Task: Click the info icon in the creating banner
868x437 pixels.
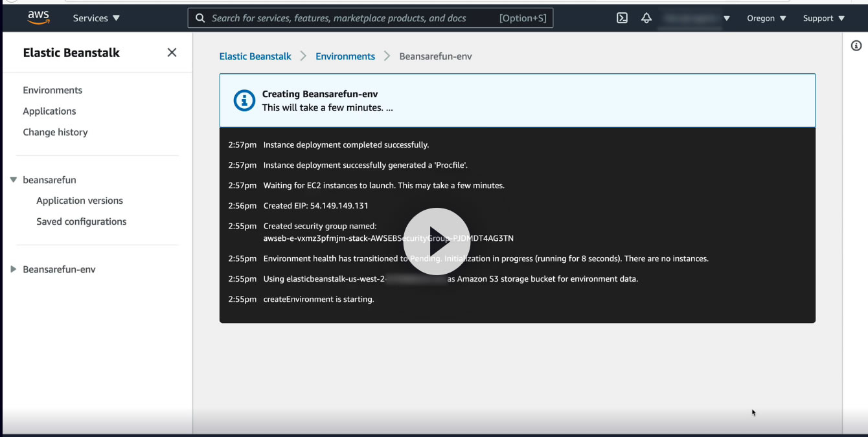Action: coord(244,100)
